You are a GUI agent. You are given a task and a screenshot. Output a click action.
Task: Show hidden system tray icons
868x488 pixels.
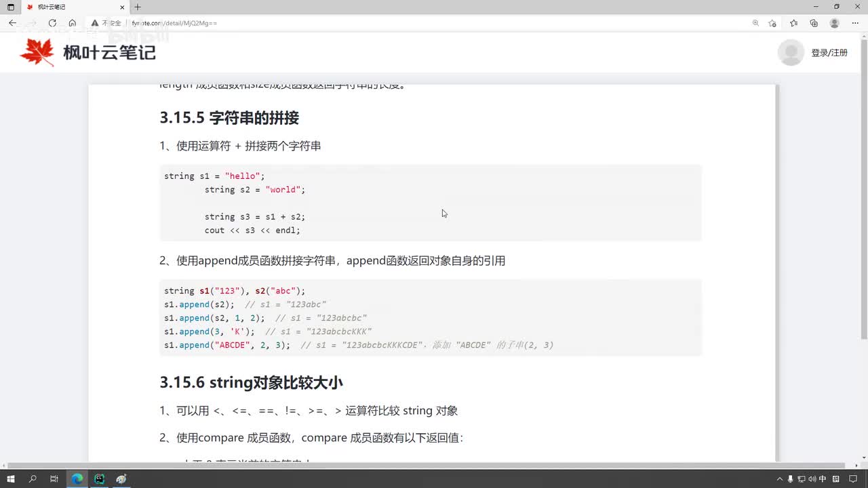tap(780, 479)
